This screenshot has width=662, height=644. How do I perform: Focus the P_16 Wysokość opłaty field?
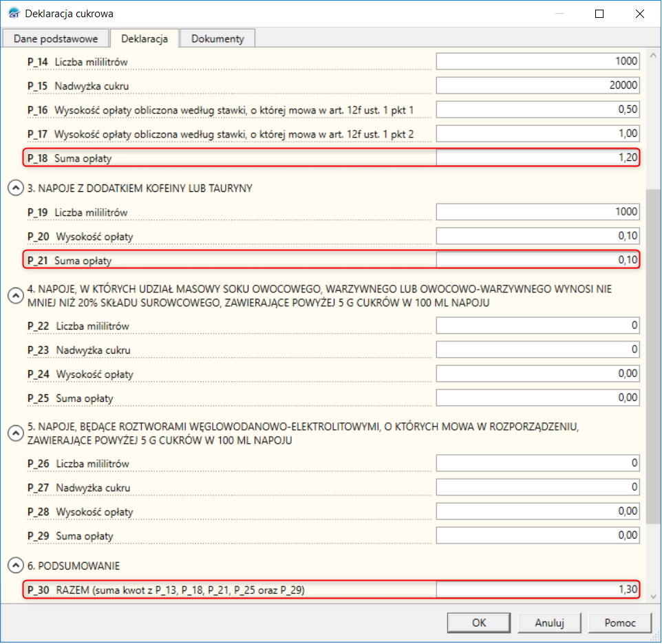[538, 109]
